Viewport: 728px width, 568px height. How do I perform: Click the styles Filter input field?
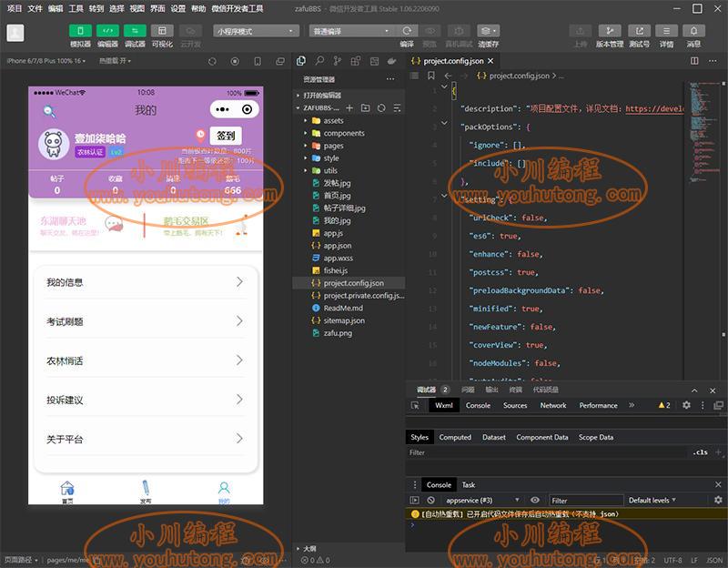tap(545, 452)
